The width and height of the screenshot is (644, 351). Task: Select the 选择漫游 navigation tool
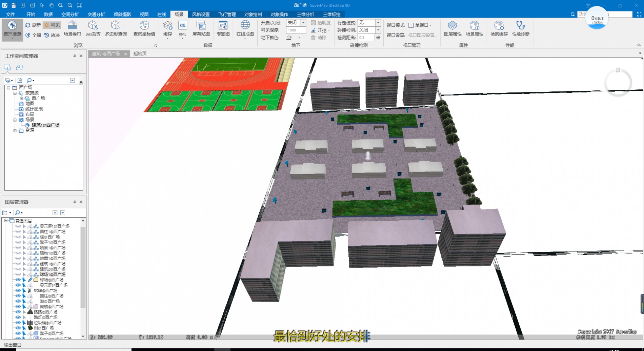(12, 30)
